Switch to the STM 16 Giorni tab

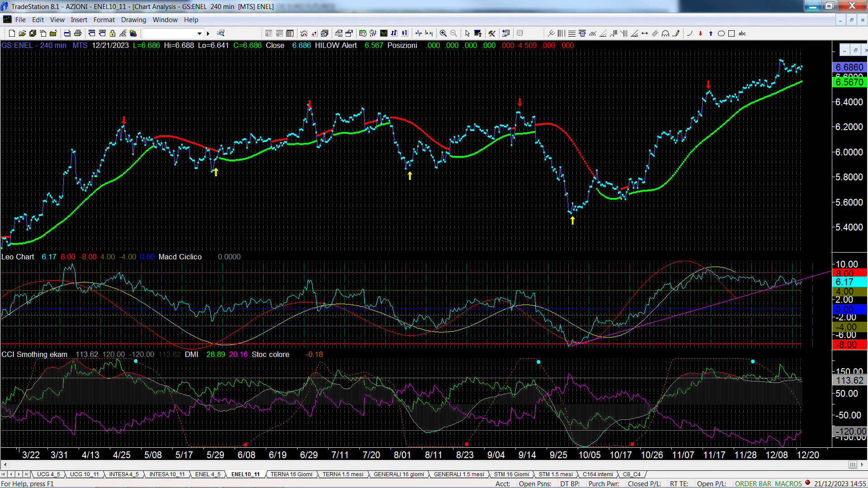511,474
